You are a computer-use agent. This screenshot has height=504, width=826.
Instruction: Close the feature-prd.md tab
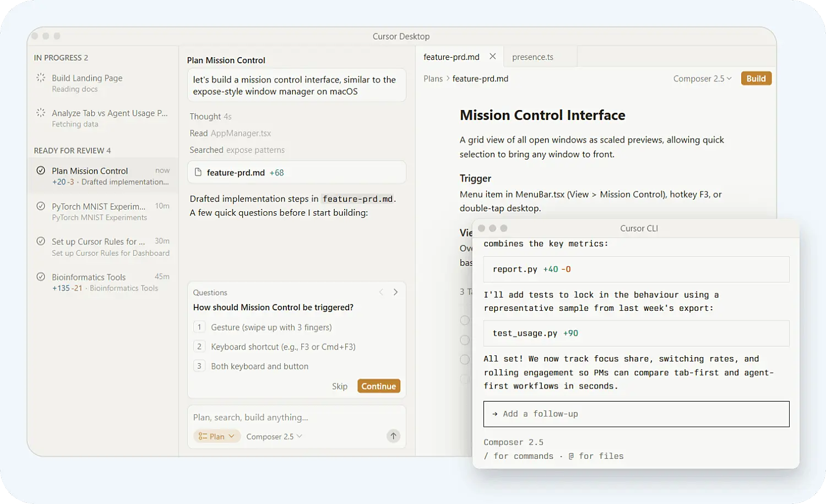493,56
